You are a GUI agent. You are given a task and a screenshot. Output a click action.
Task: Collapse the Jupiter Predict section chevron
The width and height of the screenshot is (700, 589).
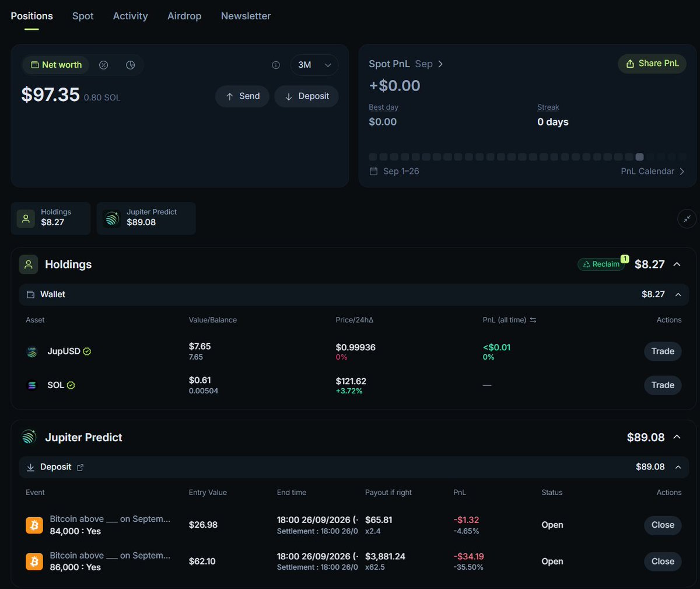click(677, 437)
